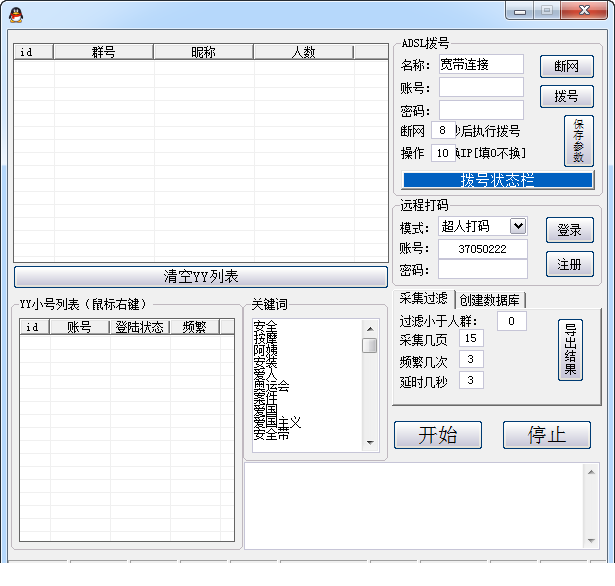The width and height of the screenshot is (615, 586).
Task: Click inside the bottom log text area
Action: (x=414, y=506)
